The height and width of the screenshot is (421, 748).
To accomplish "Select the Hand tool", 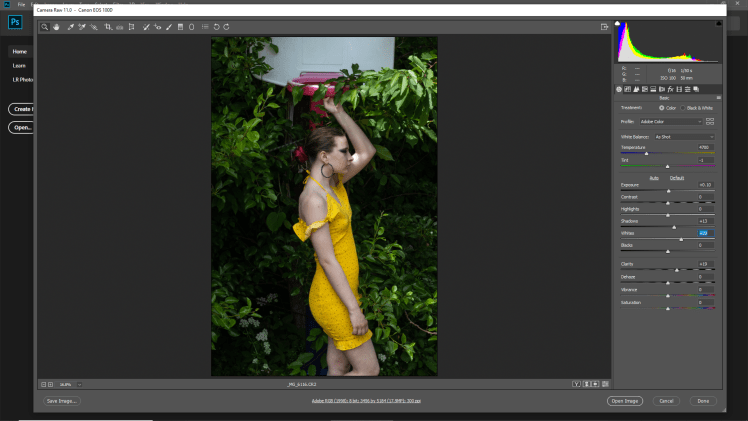I will click(x=56, y=27).
